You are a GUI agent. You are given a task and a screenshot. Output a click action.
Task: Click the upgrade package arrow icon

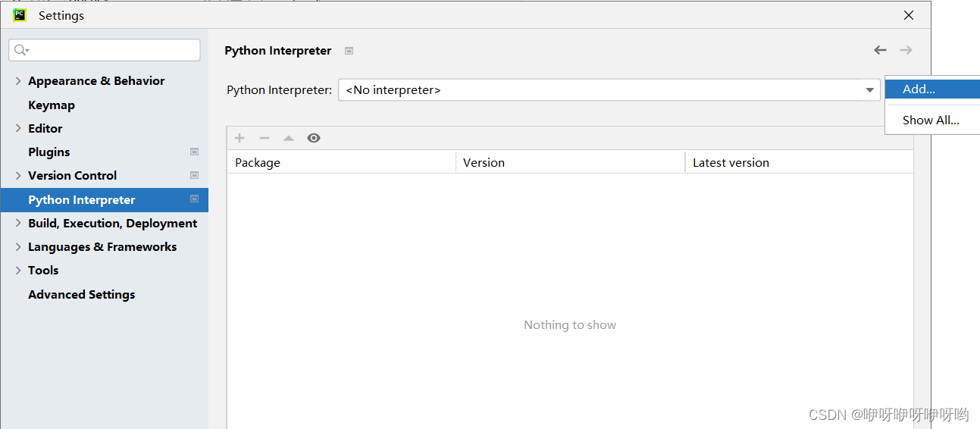coord(289,138)
